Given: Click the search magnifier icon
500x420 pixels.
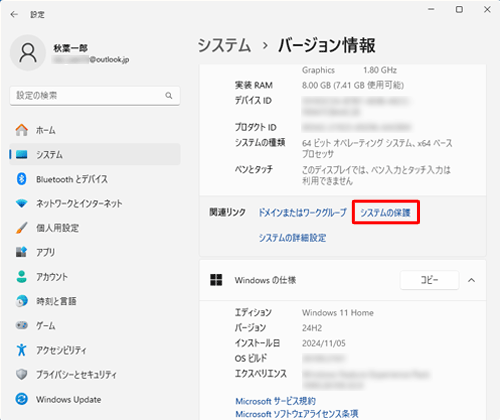Looking at the screenshot, I should click(x=169, y=96).
